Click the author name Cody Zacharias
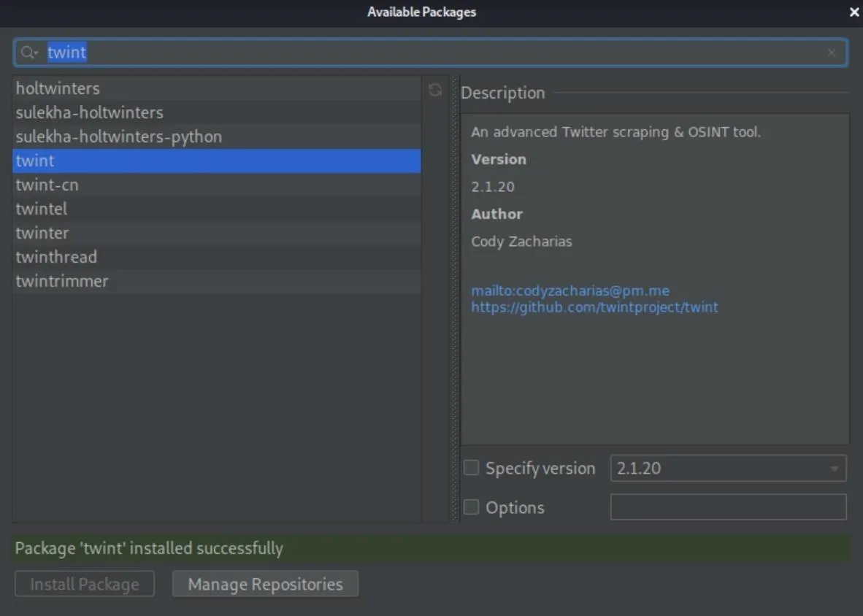 coord(521,242)
